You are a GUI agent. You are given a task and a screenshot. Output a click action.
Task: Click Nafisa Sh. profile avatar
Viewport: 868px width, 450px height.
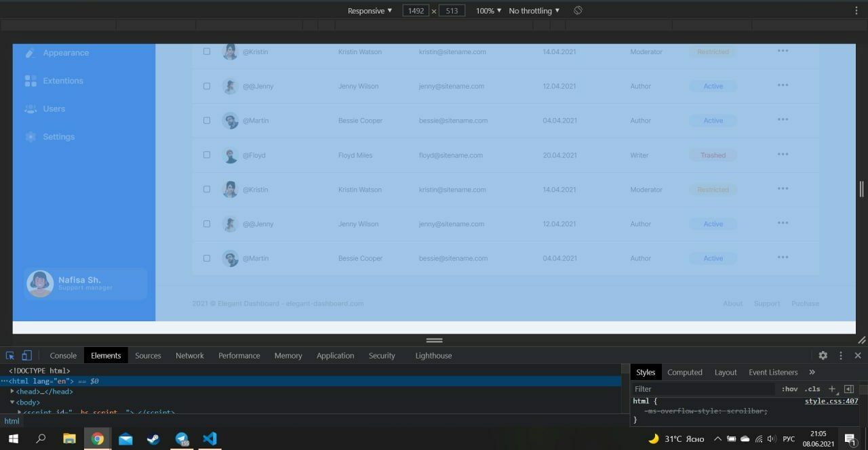pyautogui.click(x=40, y=284)
